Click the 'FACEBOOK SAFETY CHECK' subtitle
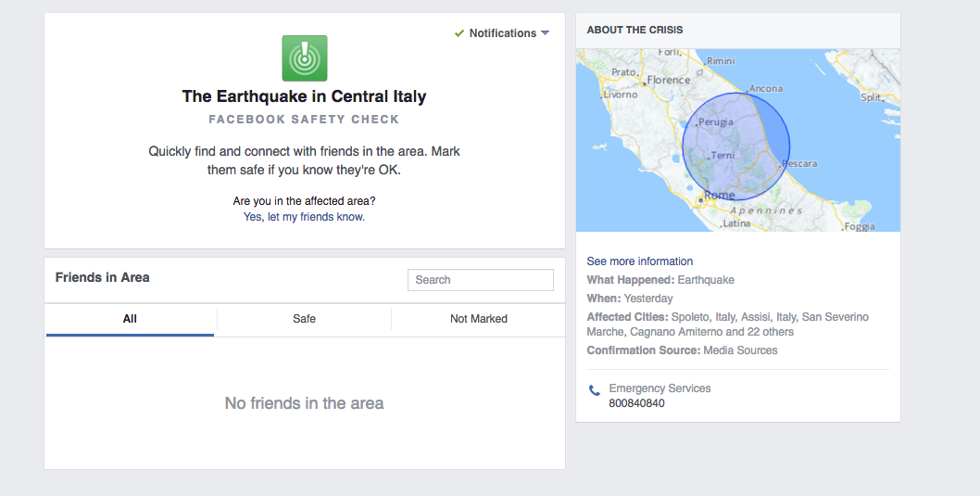 click(305, 120)
